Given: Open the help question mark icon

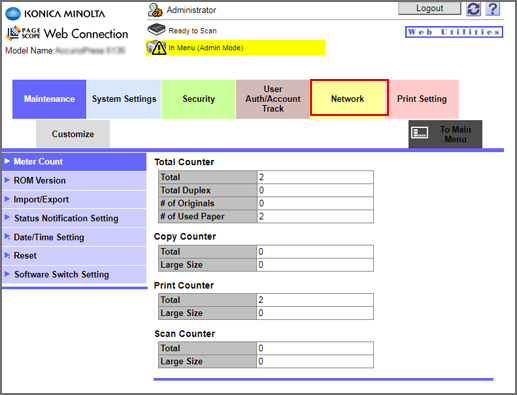Looking at the screenshot, I should [493, 9].
